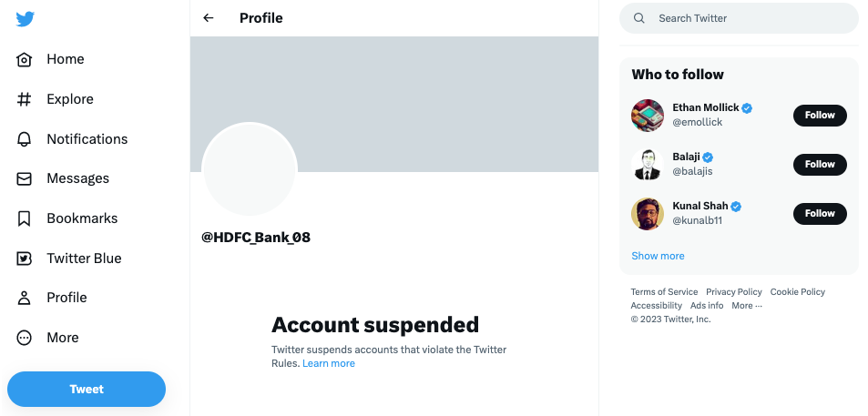Click the back arrow beside Profile
Screen dimensions: 868x416
coord(209,18)
